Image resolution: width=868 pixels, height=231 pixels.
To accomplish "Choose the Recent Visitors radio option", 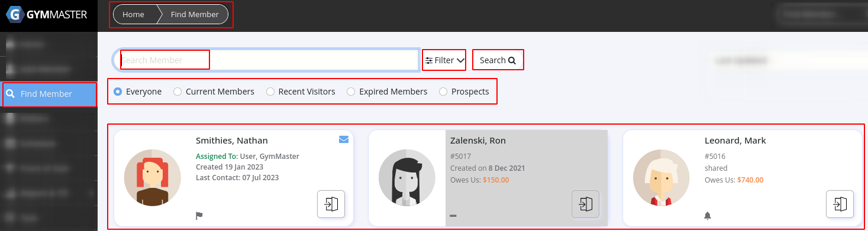I will click(301, 92).
